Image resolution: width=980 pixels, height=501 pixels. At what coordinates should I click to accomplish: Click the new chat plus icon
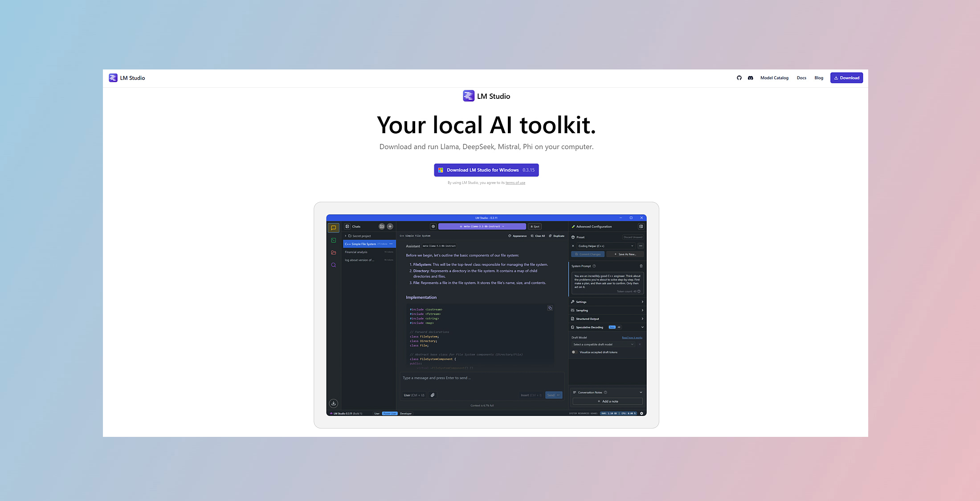point(390,226)
